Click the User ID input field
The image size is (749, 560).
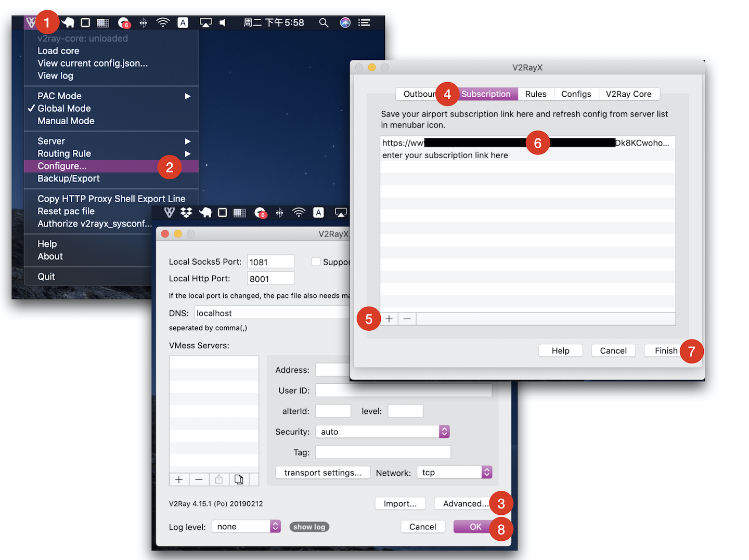tap(404, 390)
